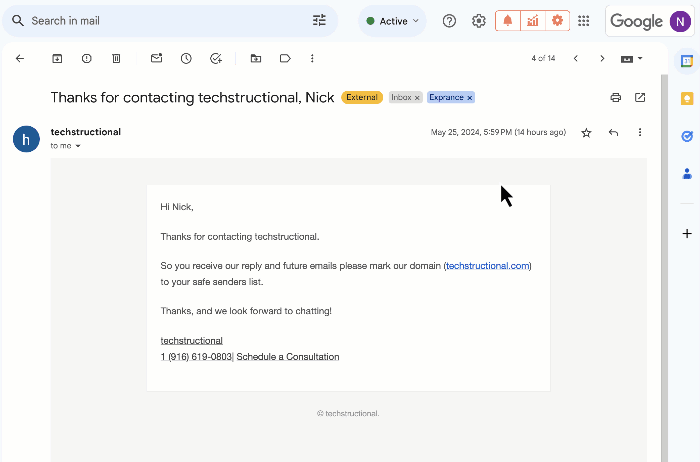Image resolution: width=700 pixels, height=462 pixels.
Task: Click the message timestamp May 25, 2024
Action: (498, 132)
